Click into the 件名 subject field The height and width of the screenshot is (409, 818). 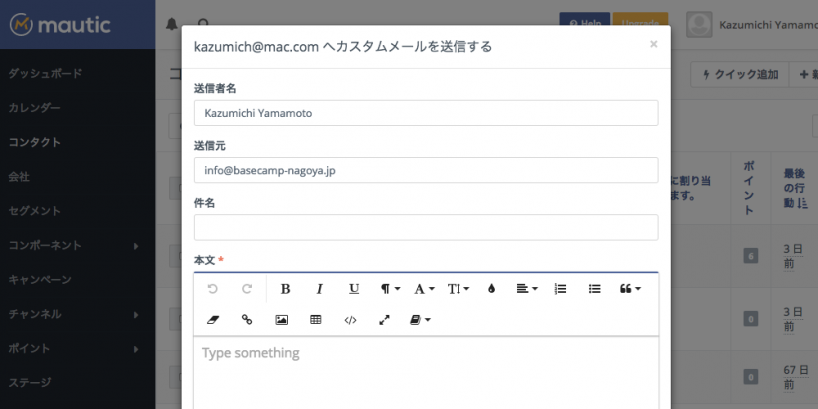(425, 227)
